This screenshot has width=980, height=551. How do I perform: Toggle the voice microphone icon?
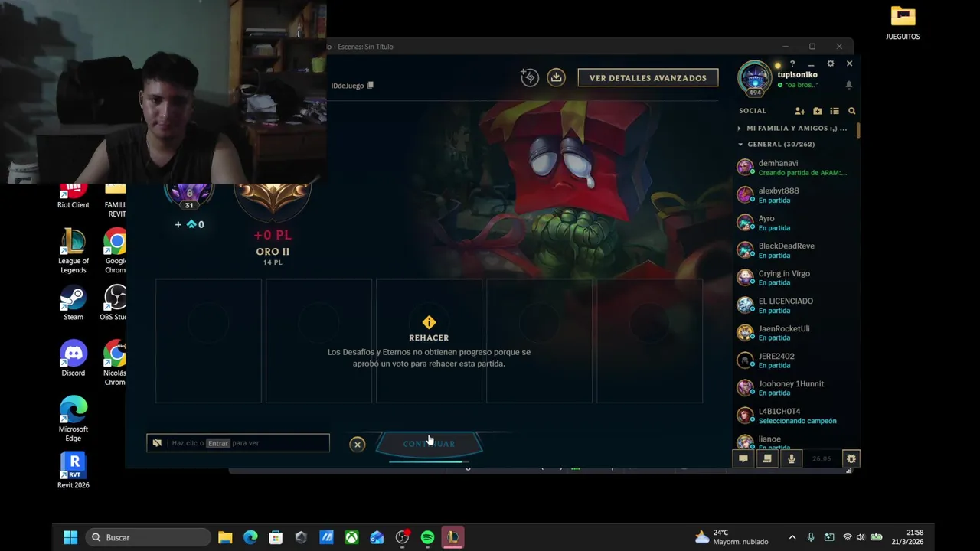[x=792, y=458]
